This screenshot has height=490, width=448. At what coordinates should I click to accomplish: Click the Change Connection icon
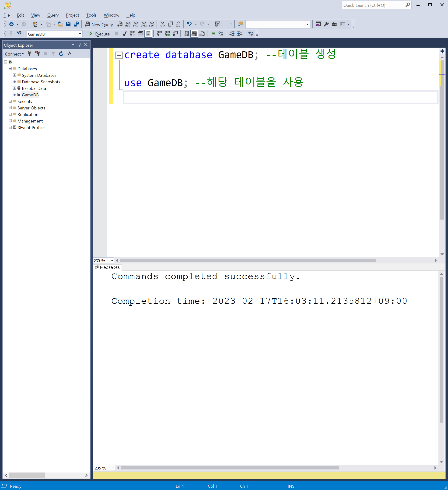click(19, 34)
